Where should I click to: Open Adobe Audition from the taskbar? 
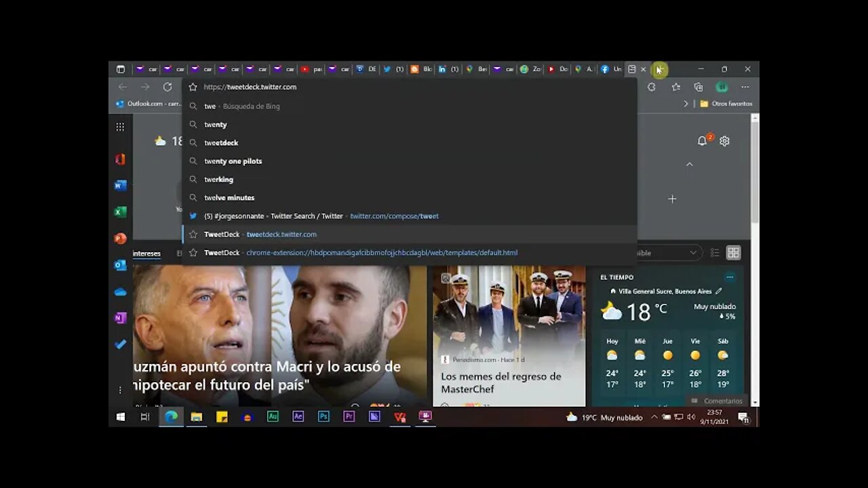[273, 417]
